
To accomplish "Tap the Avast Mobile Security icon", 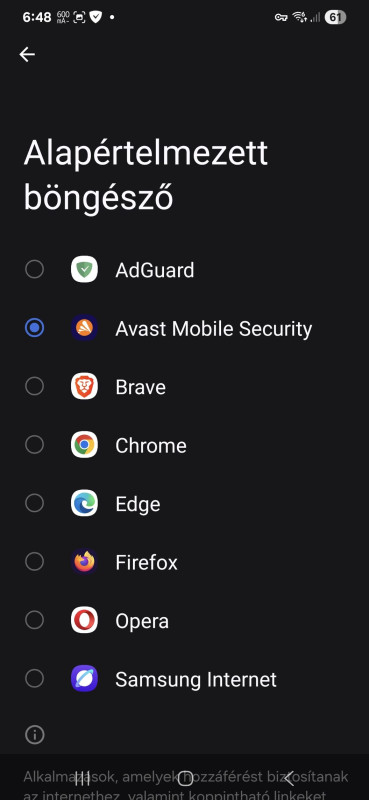I will (84, 328).
